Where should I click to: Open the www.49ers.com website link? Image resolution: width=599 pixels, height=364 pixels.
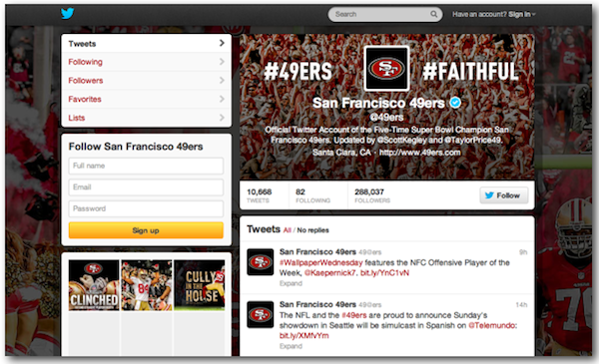click(420, 153)
